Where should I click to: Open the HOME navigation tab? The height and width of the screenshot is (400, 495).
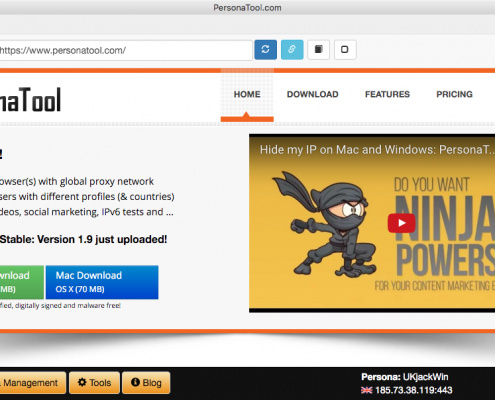coord(247,94)
